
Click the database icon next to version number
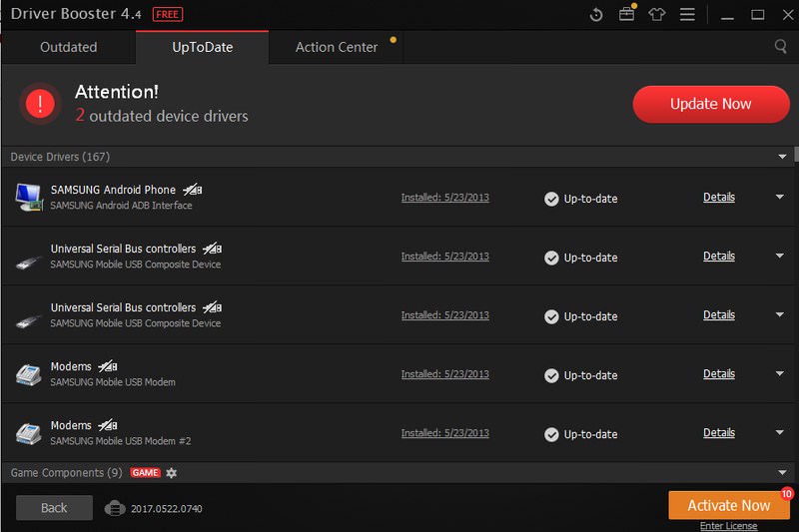tap(115, 508)
